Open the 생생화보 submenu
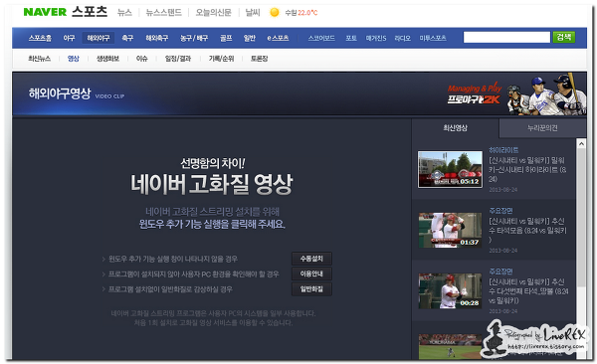 pos(107,59)
